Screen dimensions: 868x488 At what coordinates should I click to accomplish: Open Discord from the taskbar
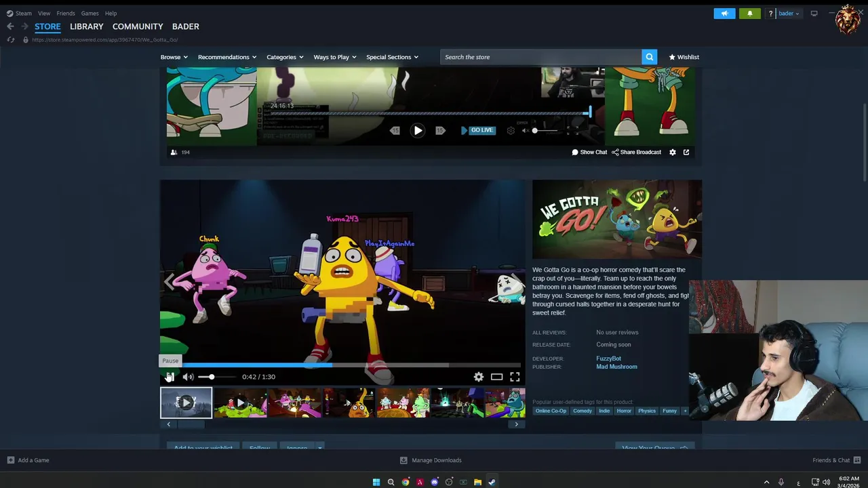(x=435, y=482)
